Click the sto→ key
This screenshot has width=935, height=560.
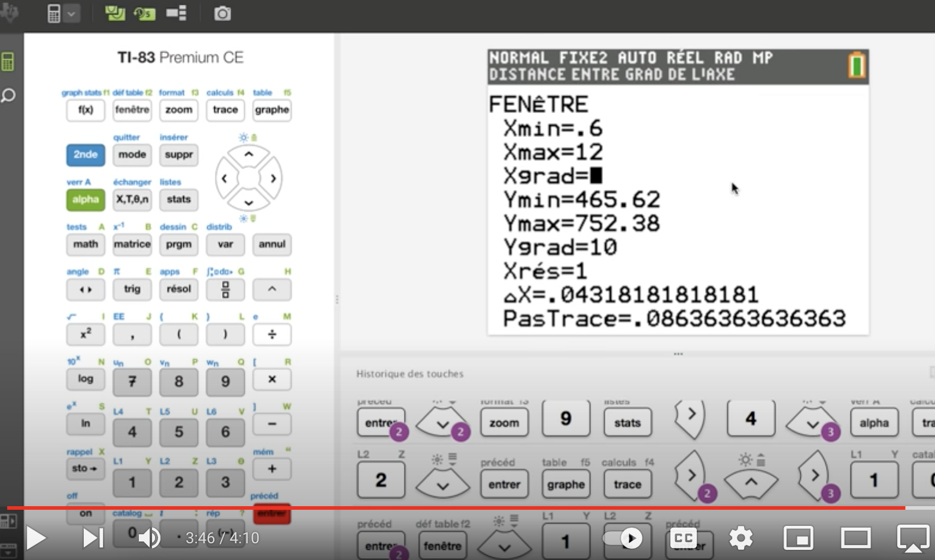[86, 469]
